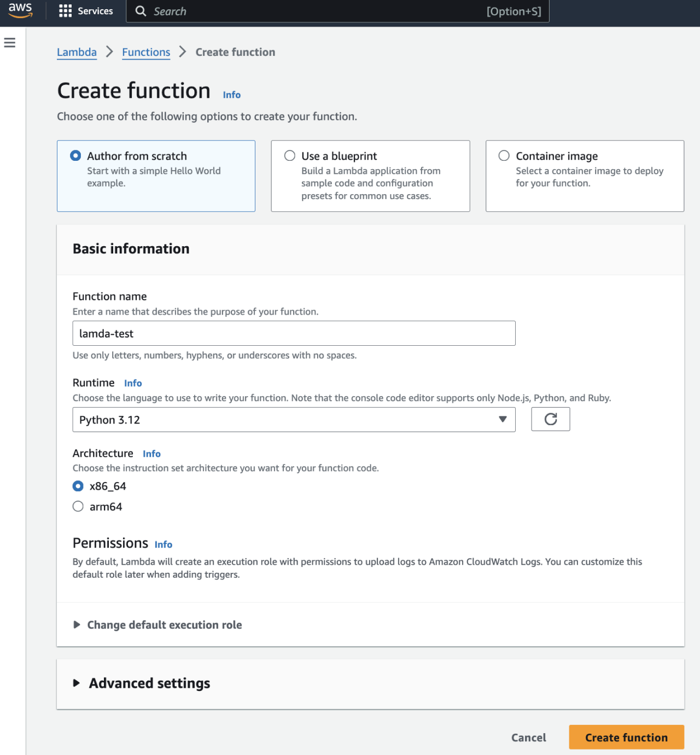The height and width of the screenshot is (755, 700).
Task: Select arm64 architecture
Action: [x=78, y=506]
